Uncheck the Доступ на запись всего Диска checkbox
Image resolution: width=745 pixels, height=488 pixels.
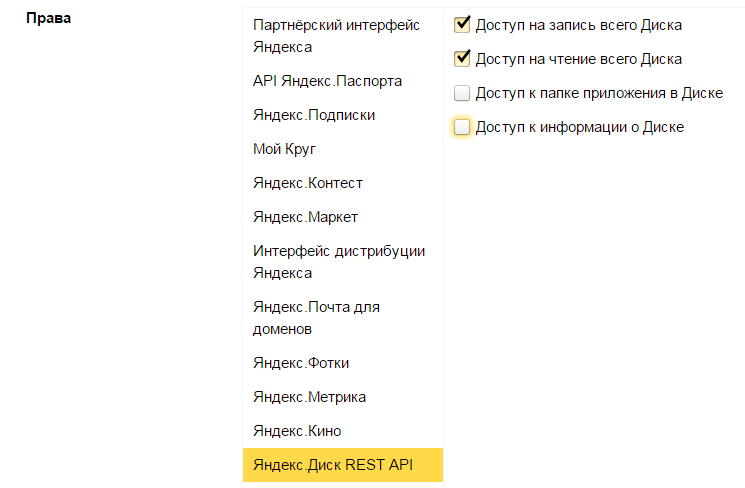click(x=462, y=24)
